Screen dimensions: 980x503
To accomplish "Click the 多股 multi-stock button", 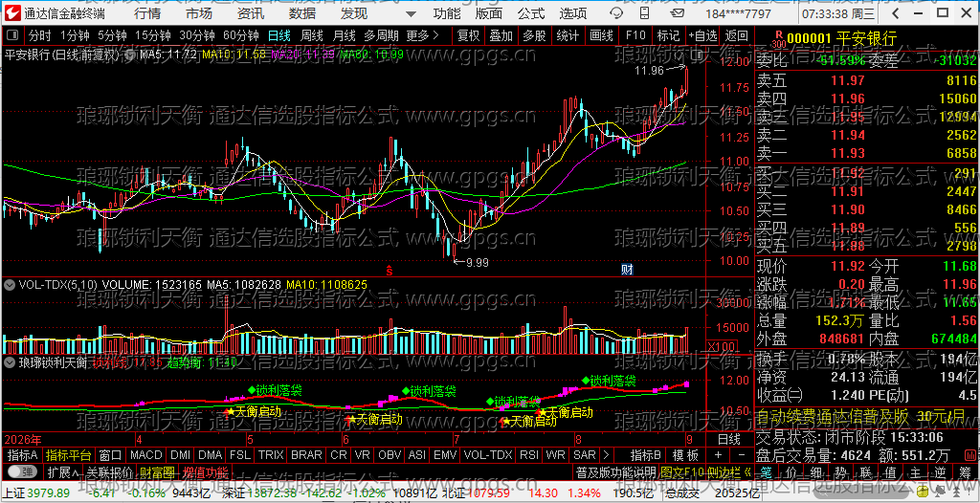I will coord(534,35).
